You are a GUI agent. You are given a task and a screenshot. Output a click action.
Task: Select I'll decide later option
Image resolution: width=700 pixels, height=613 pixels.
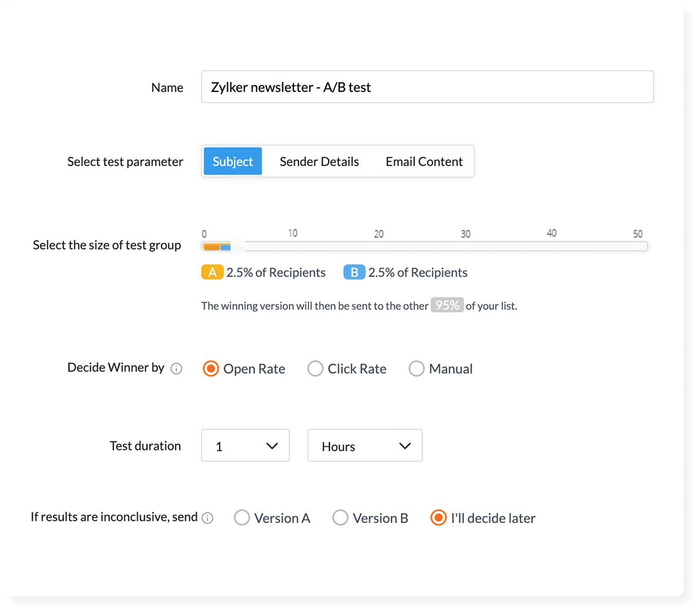point(438,518)
